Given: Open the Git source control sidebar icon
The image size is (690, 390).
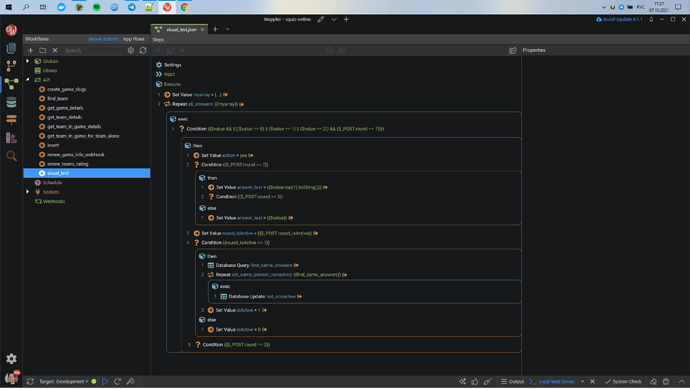Looking at the screenshot, I should pos(11,66).
